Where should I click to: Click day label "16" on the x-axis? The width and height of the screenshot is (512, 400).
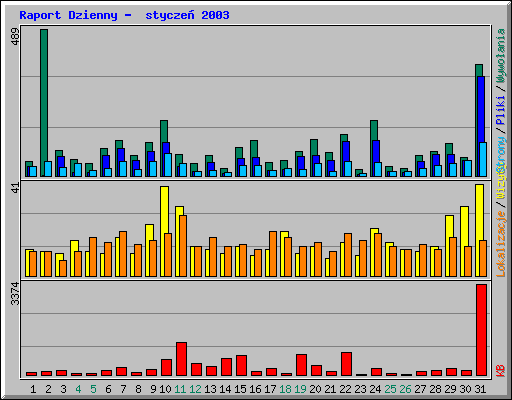coord(255,389)
